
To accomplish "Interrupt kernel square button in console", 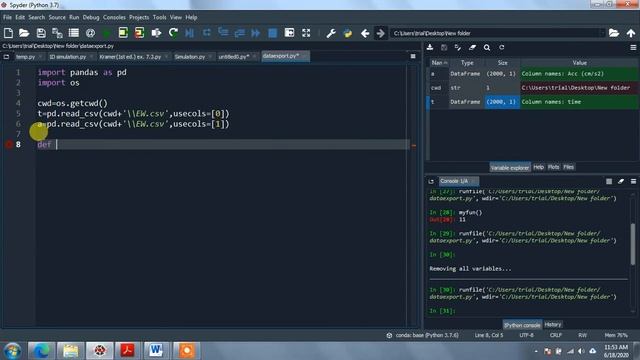I will tap(609, 181).
